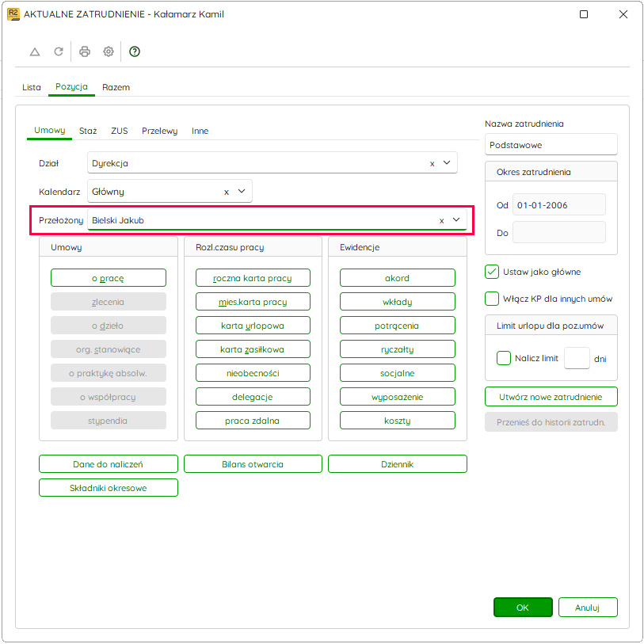Screen dimensions: 644x644
Task: Click the Nazwa zatrudnienia input field
Action: click(x=551, y=145)
